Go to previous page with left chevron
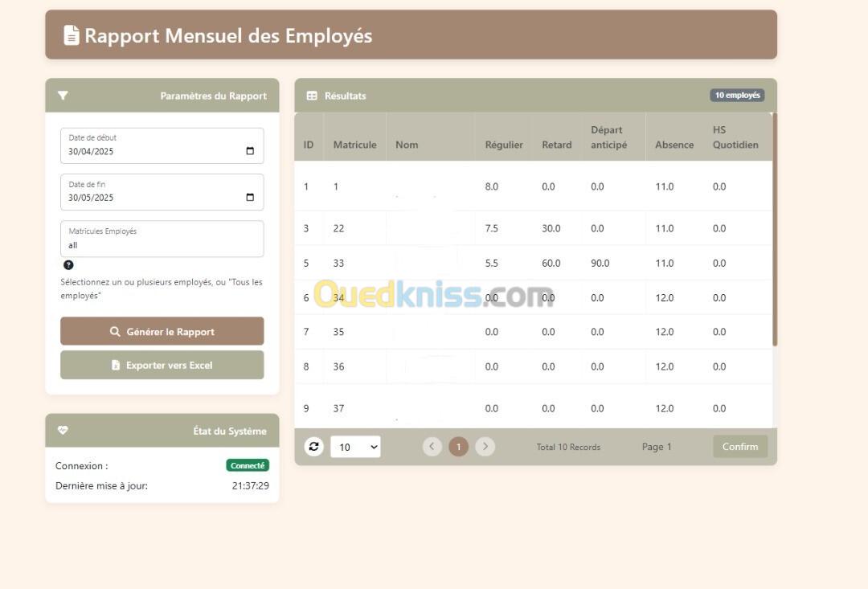The width and height of the screenshot is (868, 589). coord(432,447)
